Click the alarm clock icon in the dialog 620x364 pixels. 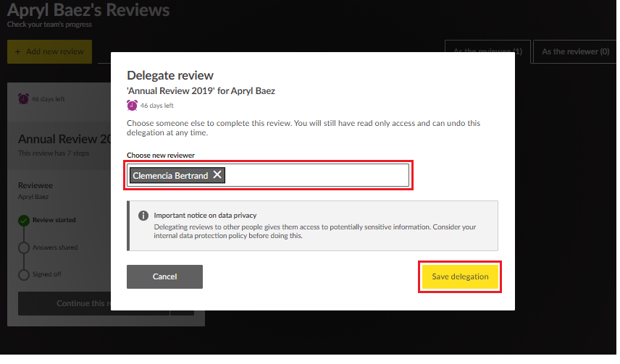132,105
